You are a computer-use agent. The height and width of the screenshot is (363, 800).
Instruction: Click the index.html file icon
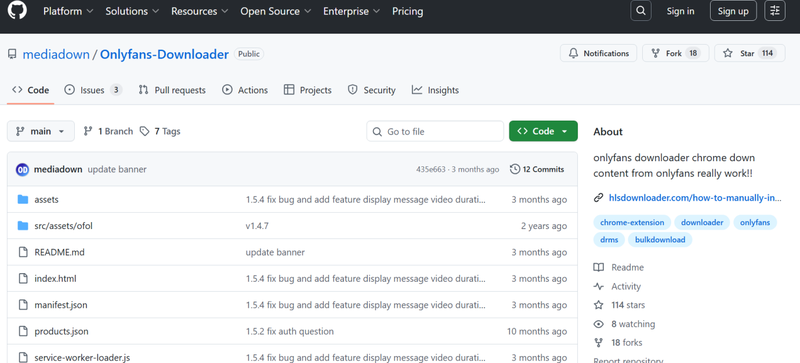click(x=22, y=279)
